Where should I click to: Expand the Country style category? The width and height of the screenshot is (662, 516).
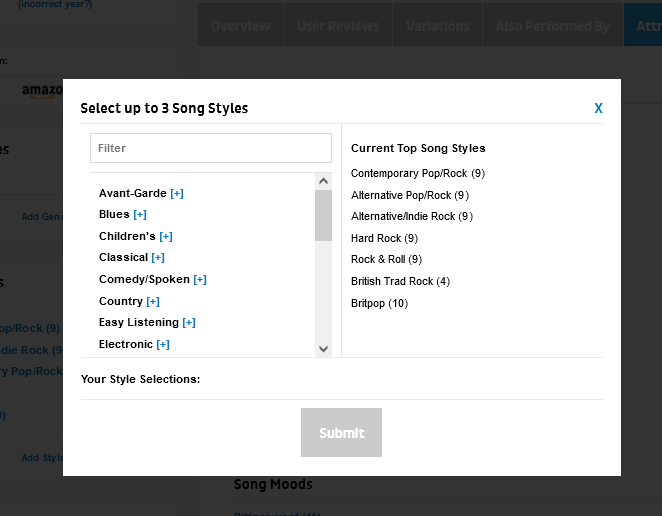pos(153,302)
